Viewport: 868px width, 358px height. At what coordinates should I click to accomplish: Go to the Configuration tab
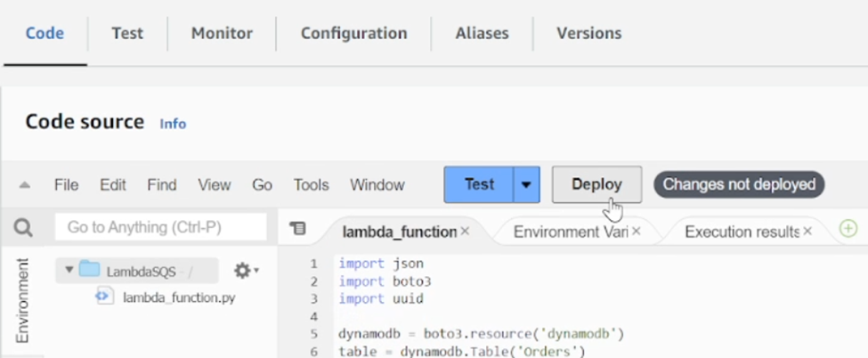(x=353, y=33)
